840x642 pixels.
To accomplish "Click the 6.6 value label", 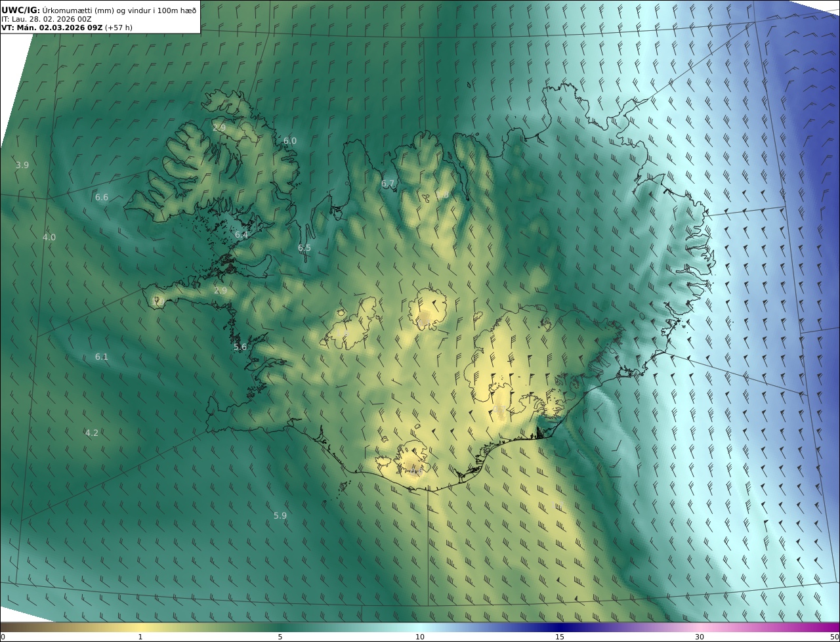I will 102,198.
